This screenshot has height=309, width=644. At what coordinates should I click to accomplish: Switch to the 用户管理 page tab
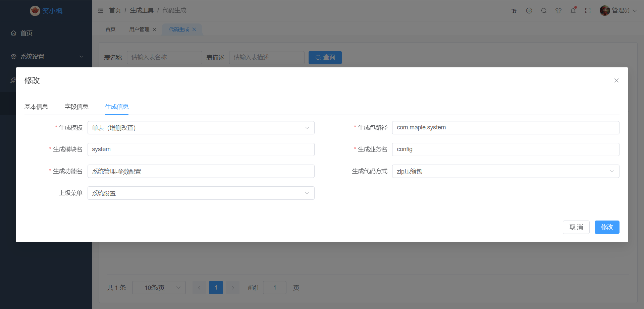pos(139,29)
